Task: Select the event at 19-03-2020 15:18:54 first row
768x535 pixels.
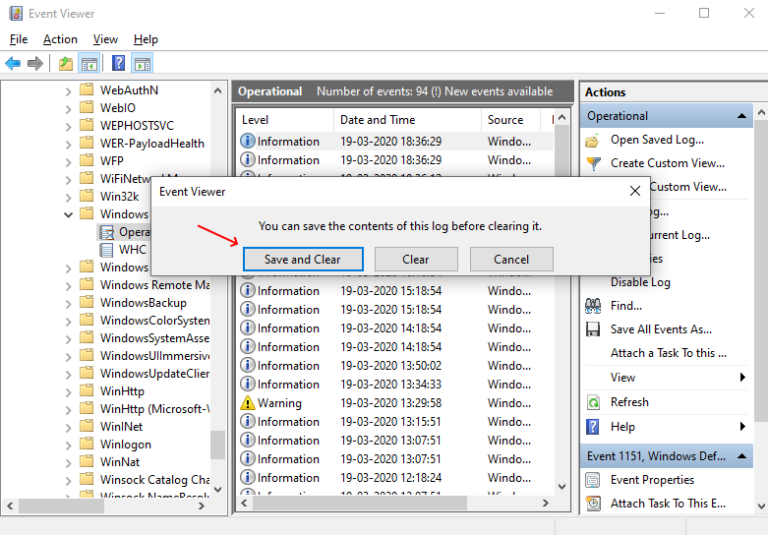Action: click(x=396, y=291)
